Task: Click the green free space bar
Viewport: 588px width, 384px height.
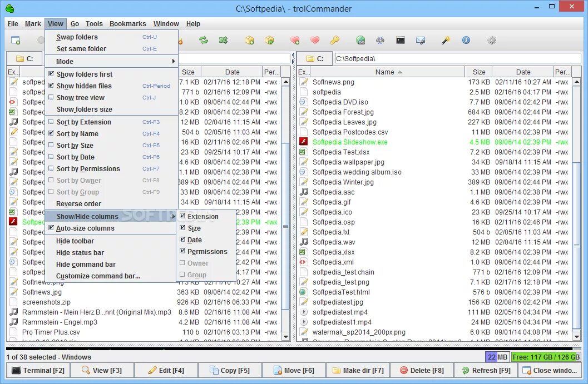Action: tap(546, 357)
